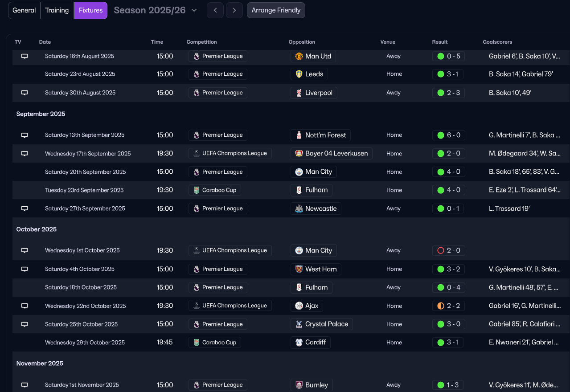
Task: Click the Newcastle club crest icon
Action: (x=299, y=208)
